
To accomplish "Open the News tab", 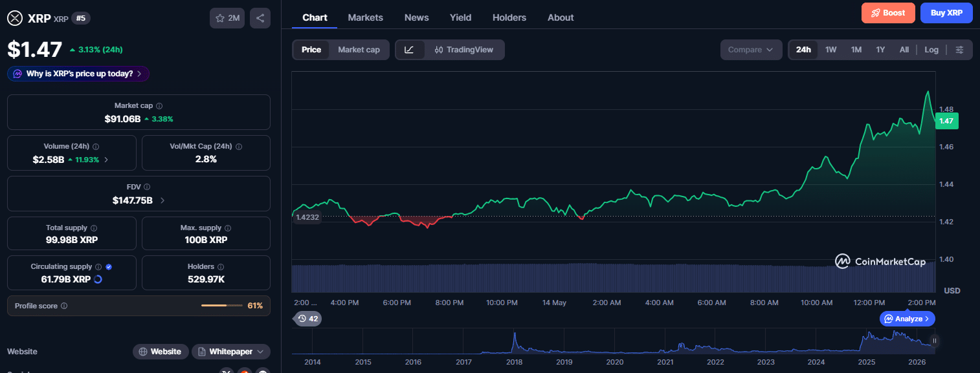I will (x=417, y=17).
